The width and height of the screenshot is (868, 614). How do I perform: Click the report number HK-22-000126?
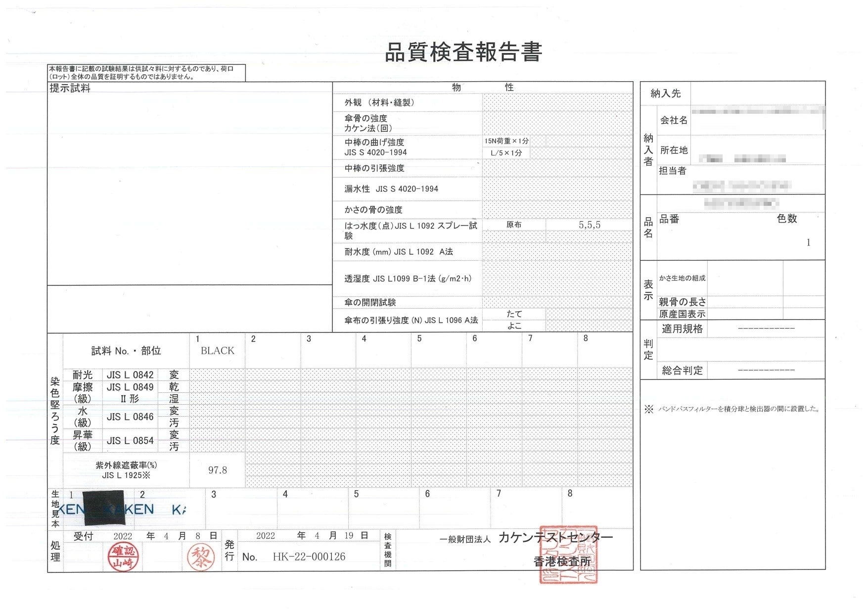tap(309, 557)
